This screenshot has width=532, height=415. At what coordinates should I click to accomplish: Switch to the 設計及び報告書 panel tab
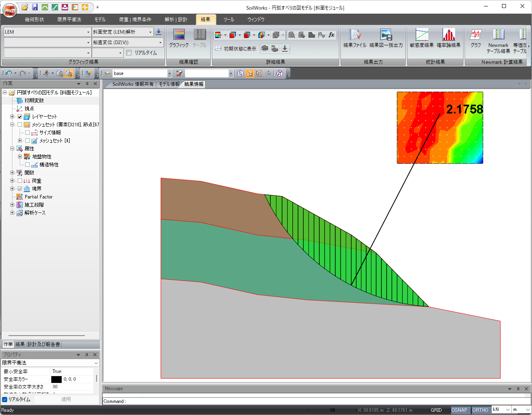(44, 344)
